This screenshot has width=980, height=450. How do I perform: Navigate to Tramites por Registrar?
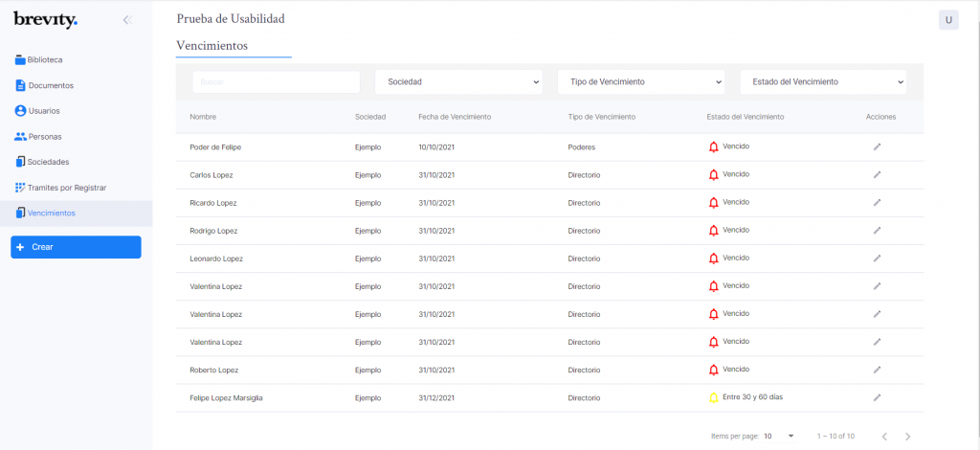click(x=60, y=188)
